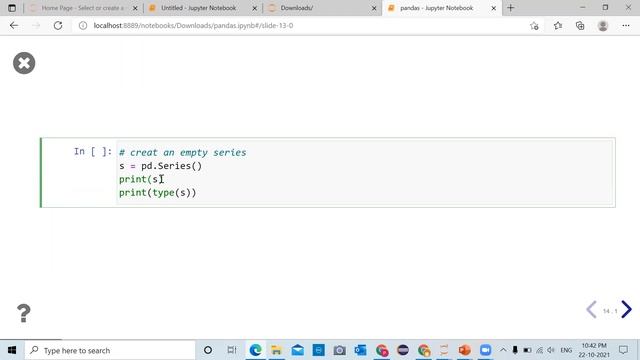640x360 pixels.
Task: Open the Favorites list
Action: tap(558, 26)
